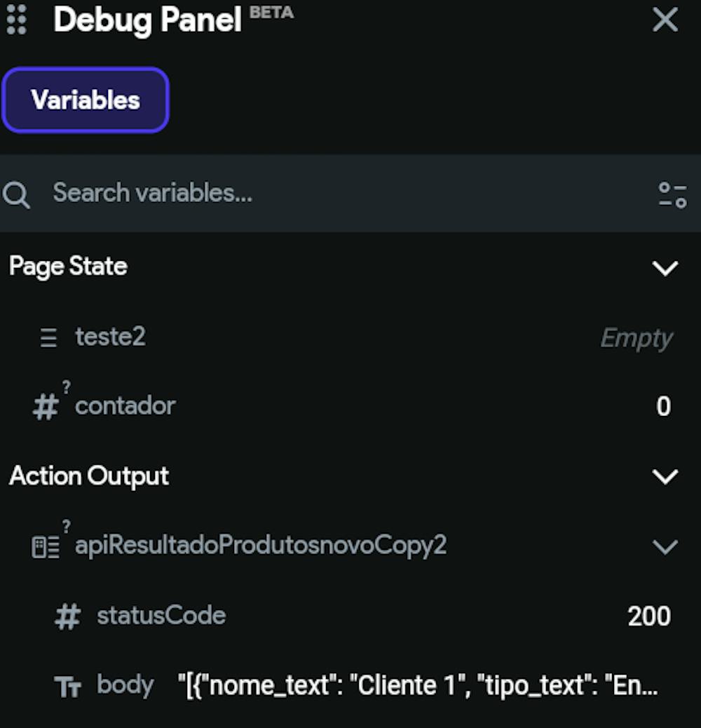Select the Variables tab
The image size is (701, 728).
pos(86,100)
